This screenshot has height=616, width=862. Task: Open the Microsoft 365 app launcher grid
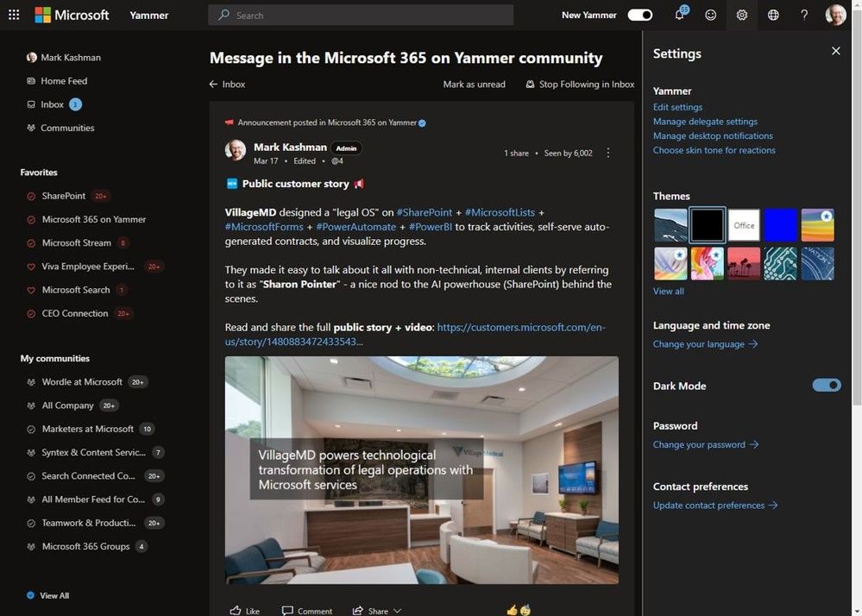pyautogui.click(x=14, y=15)
